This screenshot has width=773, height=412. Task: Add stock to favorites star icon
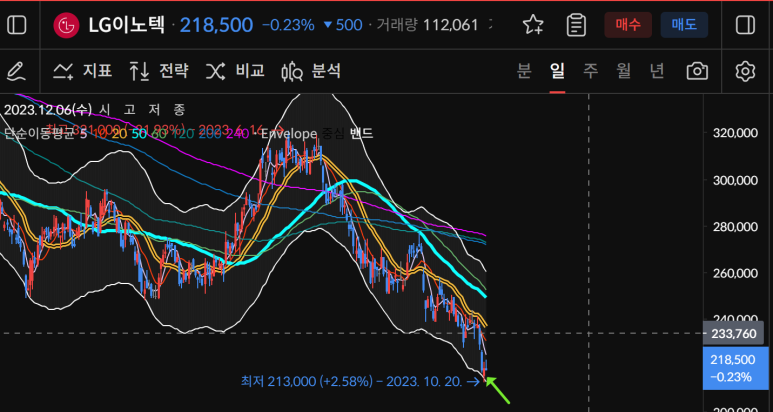tap(533, 25)
